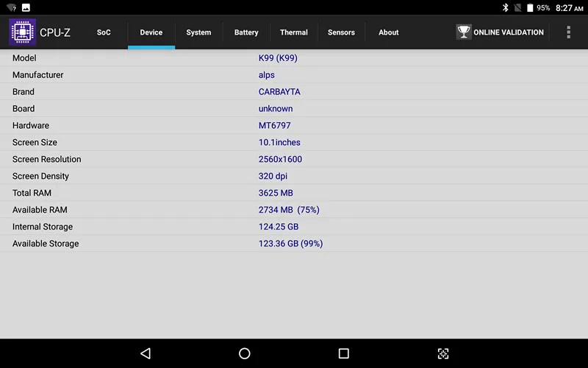Screen dimensions: 588x368
Task: Tap the CARBAYTA brand value
Action: click(279, 91)
